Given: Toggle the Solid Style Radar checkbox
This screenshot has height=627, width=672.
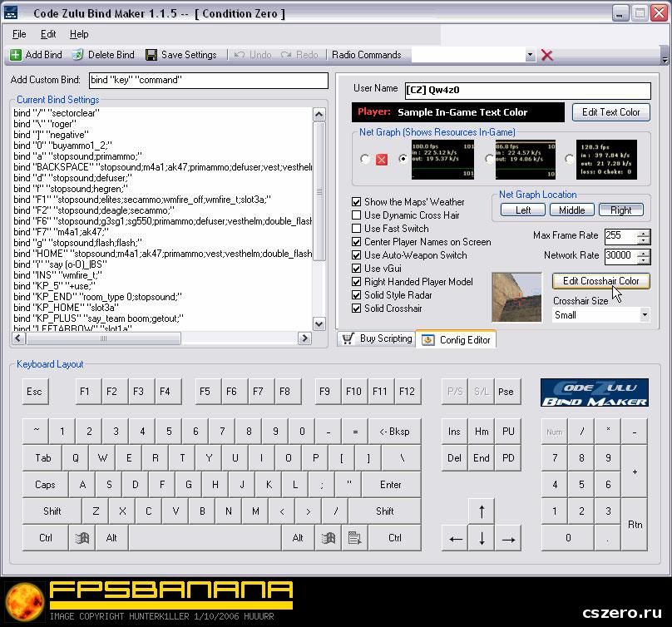Looking at the screenshot, I should (357, 295).
